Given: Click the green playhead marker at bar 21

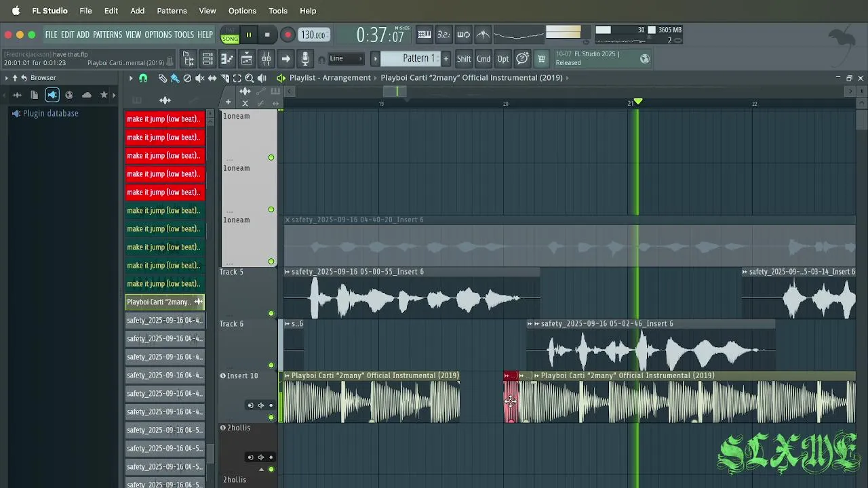Looking at the screenshot, I should (637, 102).
